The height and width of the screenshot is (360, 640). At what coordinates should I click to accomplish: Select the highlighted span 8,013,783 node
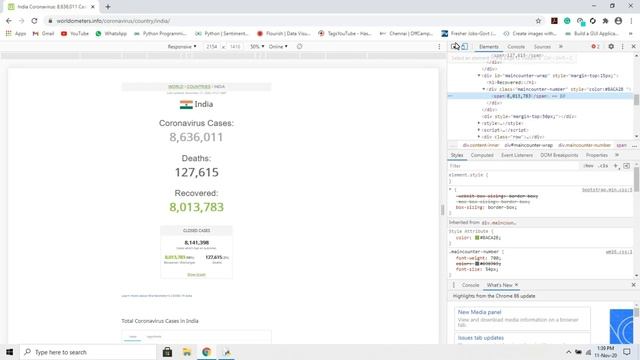(541, 96)
